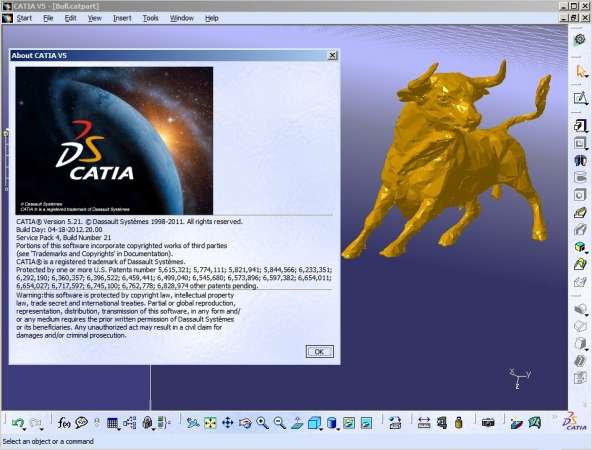
Task: Choose the Draft Angle tool
Action: click(x=580, y=344)
